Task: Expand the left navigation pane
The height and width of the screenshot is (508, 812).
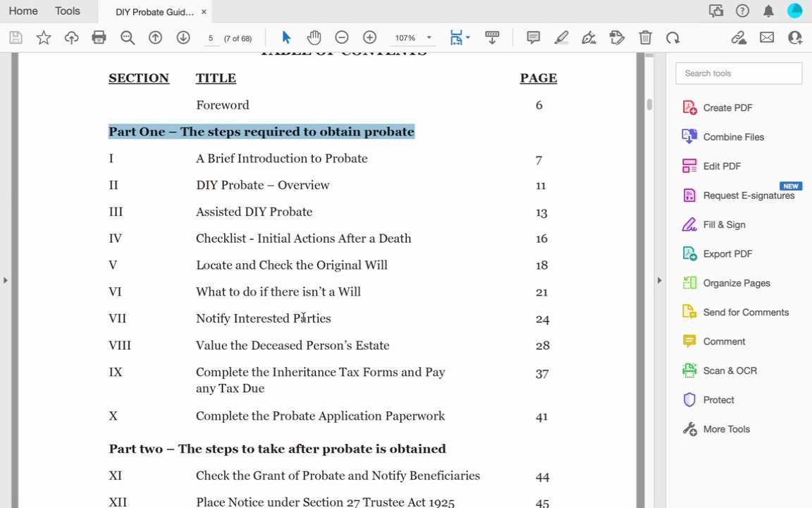Action: pyautogui.click(x=6, y=280)
